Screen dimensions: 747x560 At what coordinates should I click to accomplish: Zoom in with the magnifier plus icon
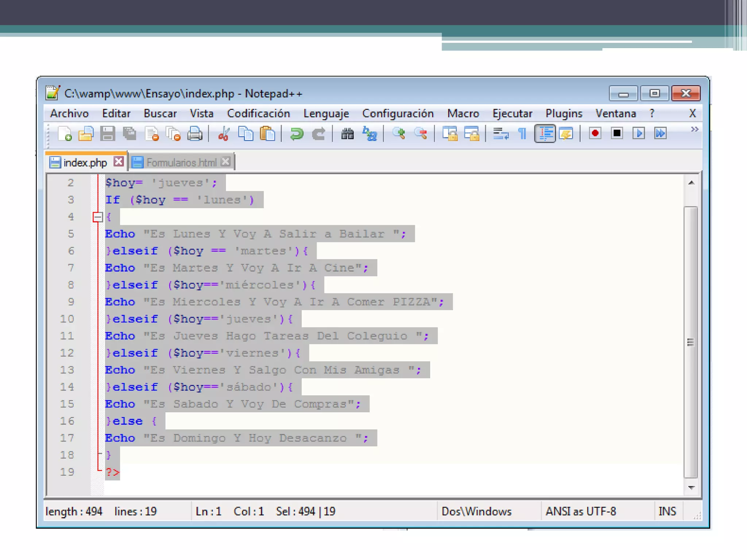[x=399, y=134]
